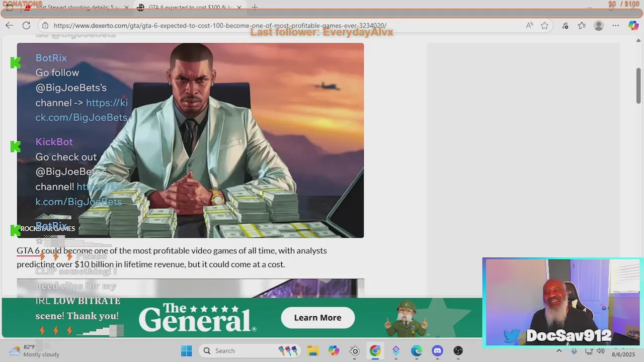Open Settings and more menu
This screenshot has width=644, height=362.
616,26
